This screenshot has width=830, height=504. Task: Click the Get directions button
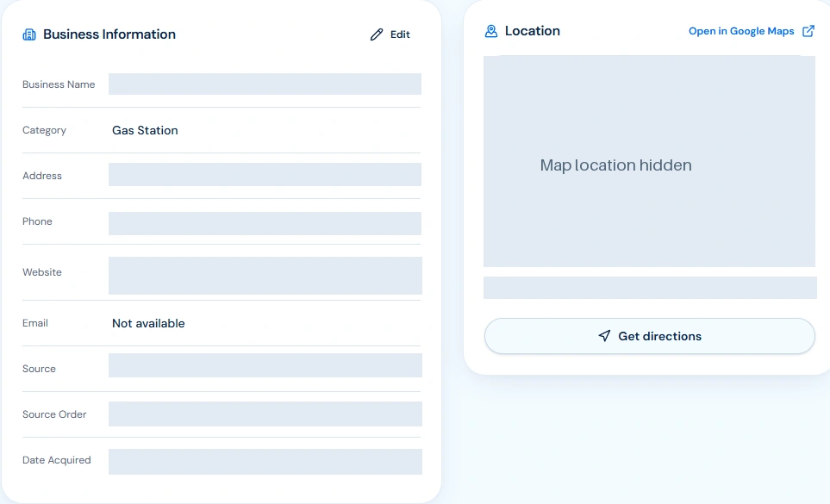tap(650, 336)
